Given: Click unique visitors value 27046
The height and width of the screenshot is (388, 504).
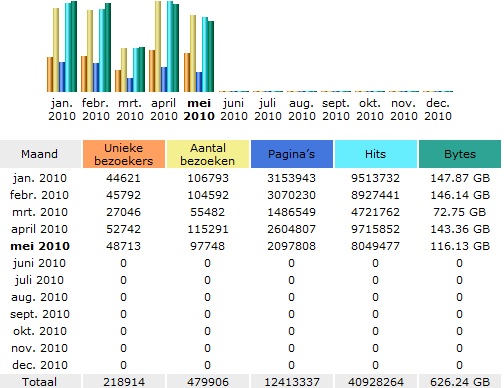Looking at the screenshot, I should point(124,212).
